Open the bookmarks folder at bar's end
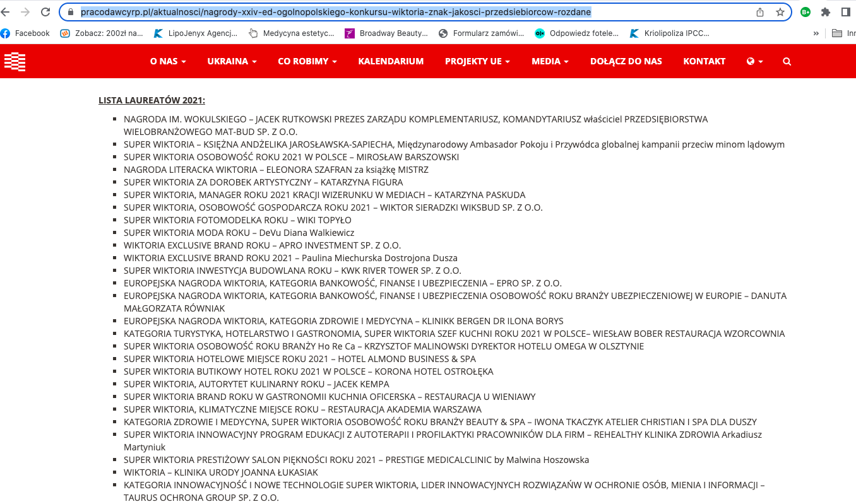Screen dimensions: 856x504 (x=843, y=33)
